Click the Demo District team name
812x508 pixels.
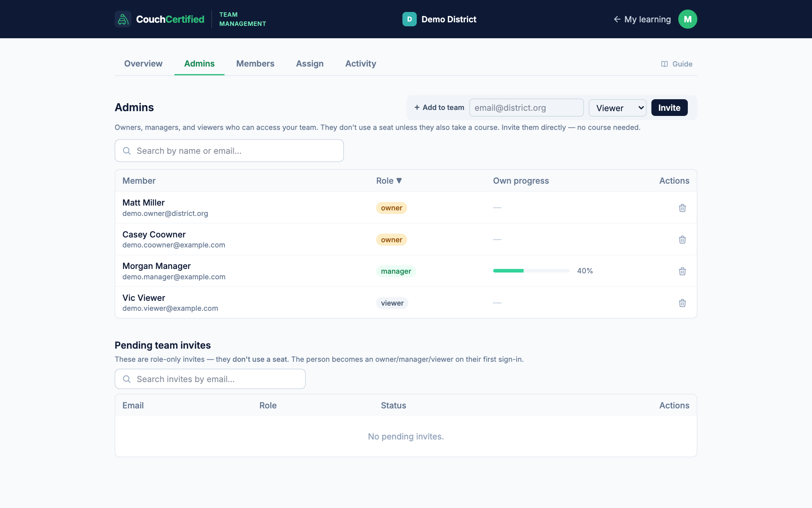(x=449, y=19)
